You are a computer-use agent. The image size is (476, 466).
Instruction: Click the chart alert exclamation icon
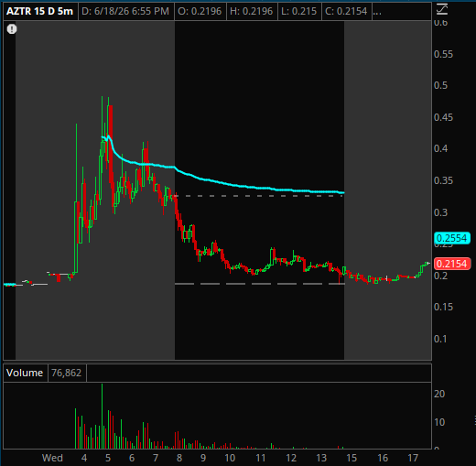click(12, 29)
